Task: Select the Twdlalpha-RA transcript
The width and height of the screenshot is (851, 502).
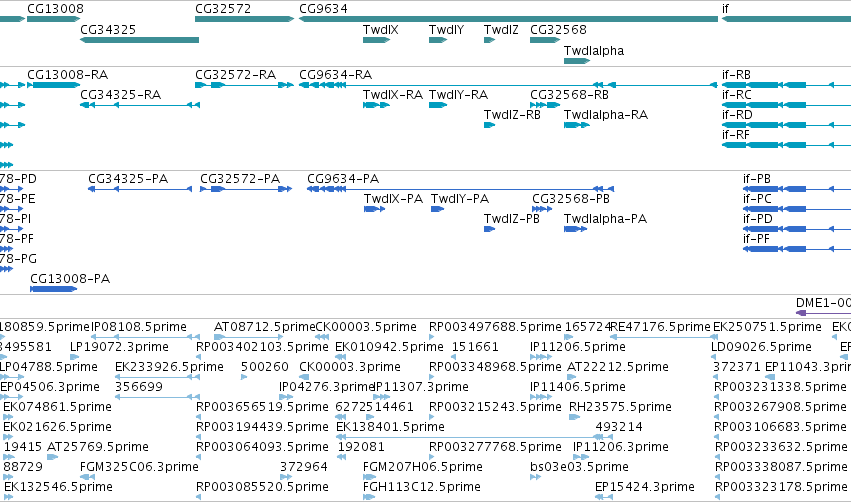Action: 577,125
